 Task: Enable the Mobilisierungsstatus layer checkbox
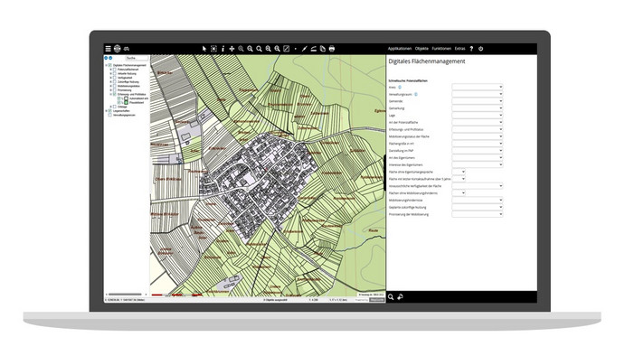coord(115,86)
